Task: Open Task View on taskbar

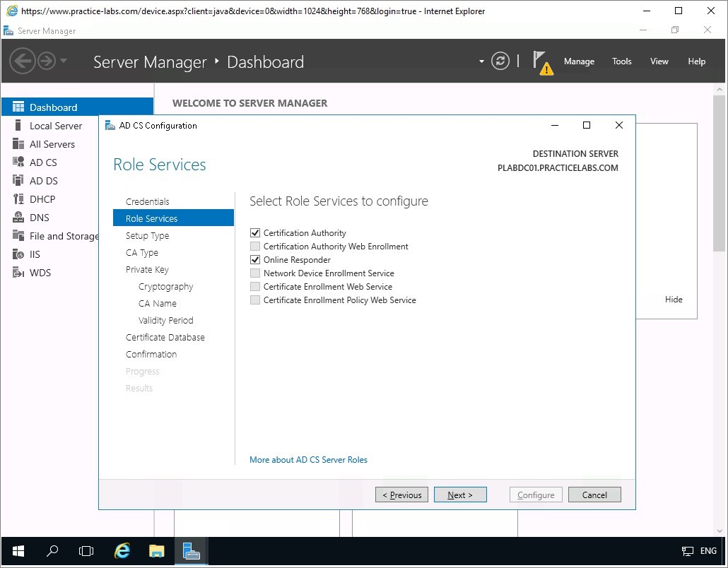Action: tap(86, 551)
